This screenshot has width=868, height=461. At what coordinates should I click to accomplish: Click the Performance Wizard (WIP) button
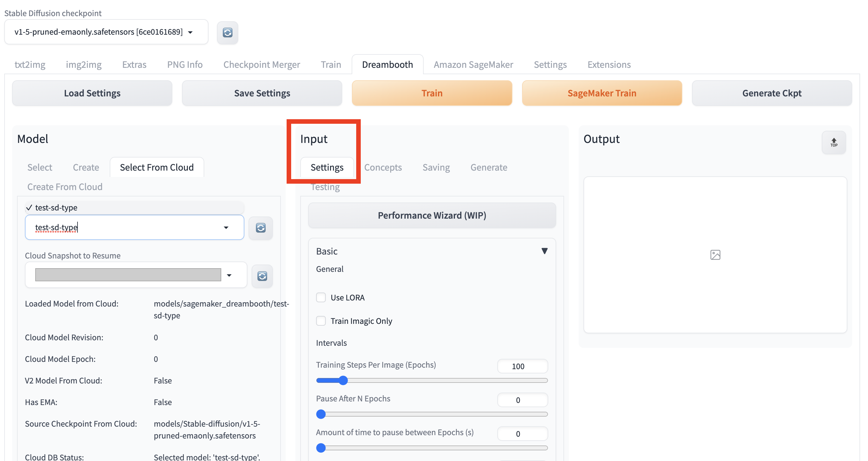coord(432,215)
